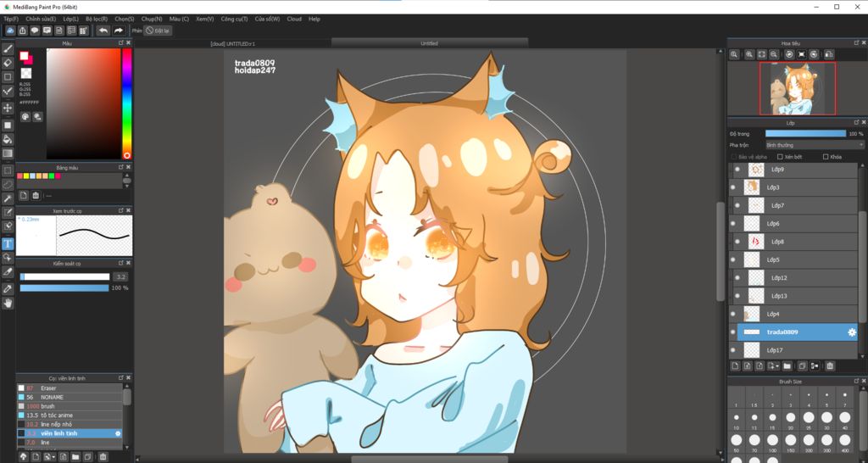This screenshot has height=463, width=868.
Task: Delete brush using trash icon in brush panel
Action: [103, 457]
